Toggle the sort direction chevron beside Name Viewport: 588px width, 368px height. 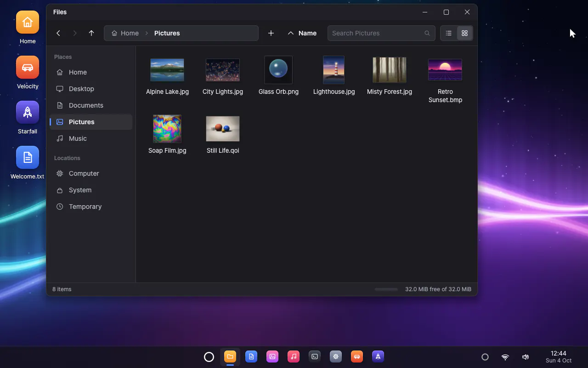[x=290, y=33]
